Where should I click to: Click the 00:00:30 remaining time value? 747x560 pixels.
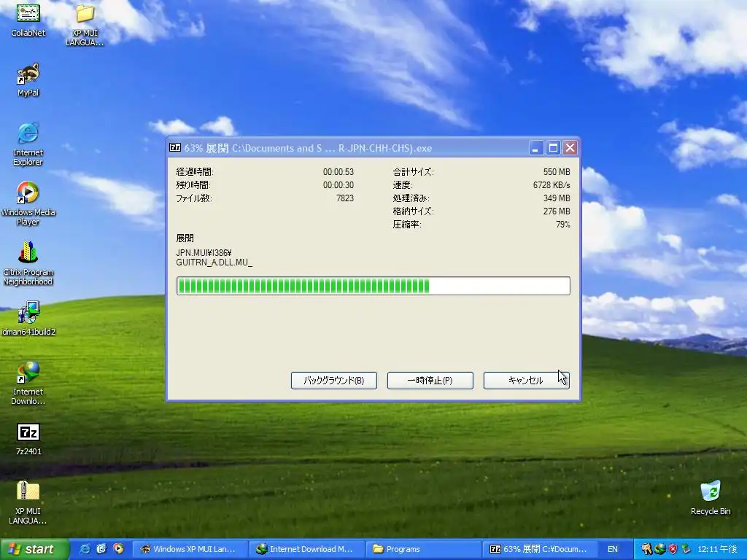[338, 184]
